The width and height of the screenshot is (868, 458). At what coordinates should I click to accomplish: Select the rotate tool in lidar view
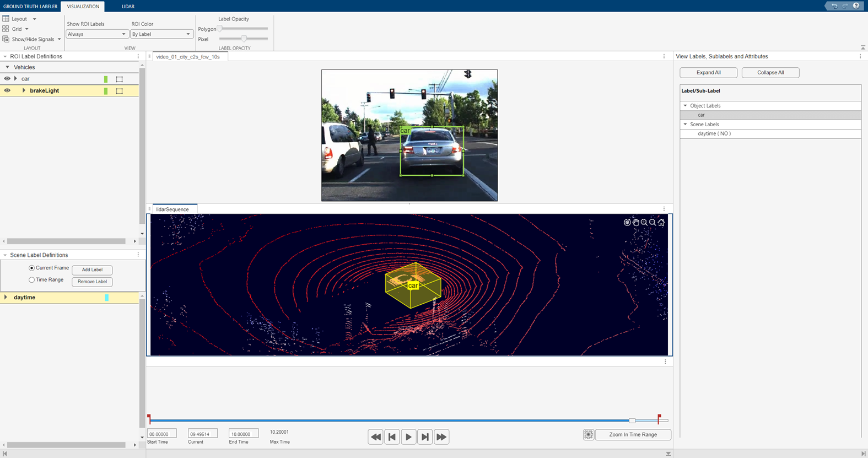[627, 223]
